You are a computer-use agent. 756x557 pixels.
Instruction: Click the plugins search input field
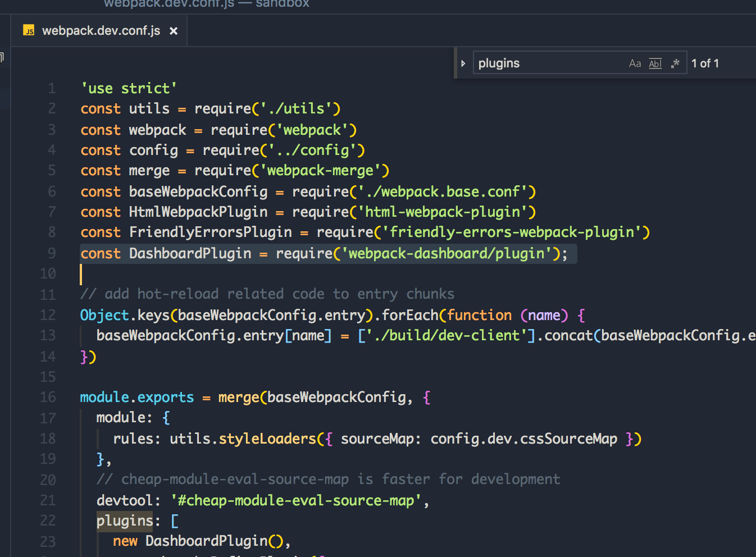pyautogui.click(x=548, y=63)
